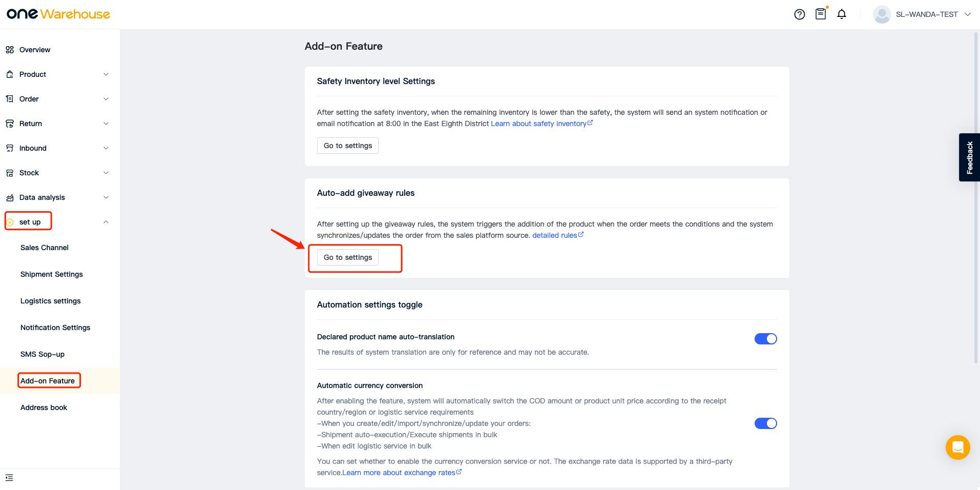Image resolution: width=980 pixels, height=490 pixels.
Task: Open the SL-WANDA-TEST account dropdown
Action: click(967, 14)
